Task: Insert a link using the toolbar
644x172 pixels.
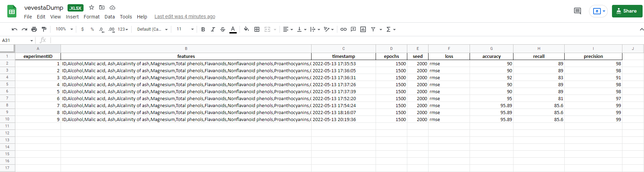Action: [x=344, y=29]
